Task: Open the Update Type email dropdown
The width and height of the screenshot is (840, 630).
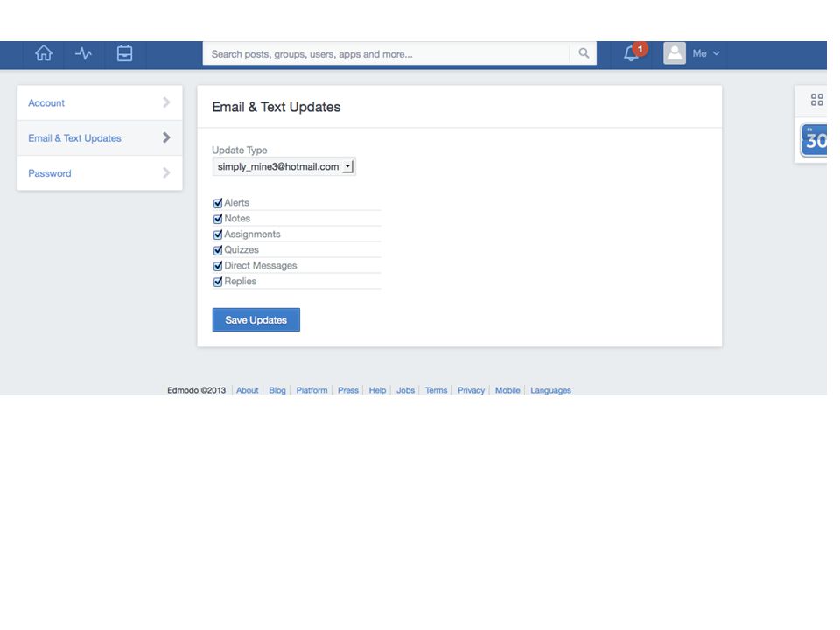Action: [x=283, y=166]
